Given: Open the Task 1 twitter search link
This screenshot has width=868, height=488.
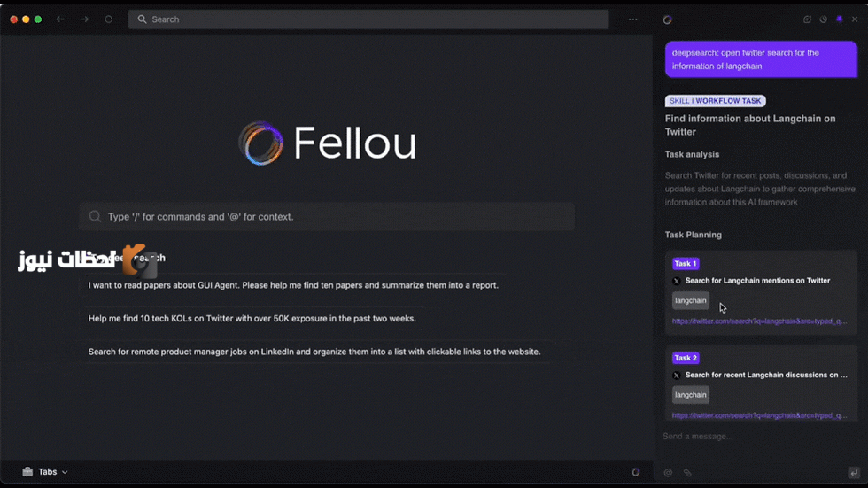Looking at the screenshot, I should [x=760, y=321].
